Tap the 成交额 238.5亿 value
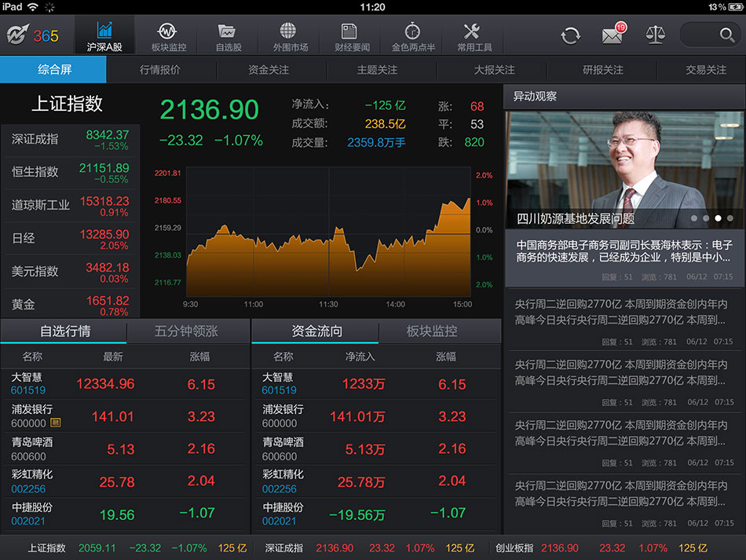746x560 pixels. coord(385,124)
